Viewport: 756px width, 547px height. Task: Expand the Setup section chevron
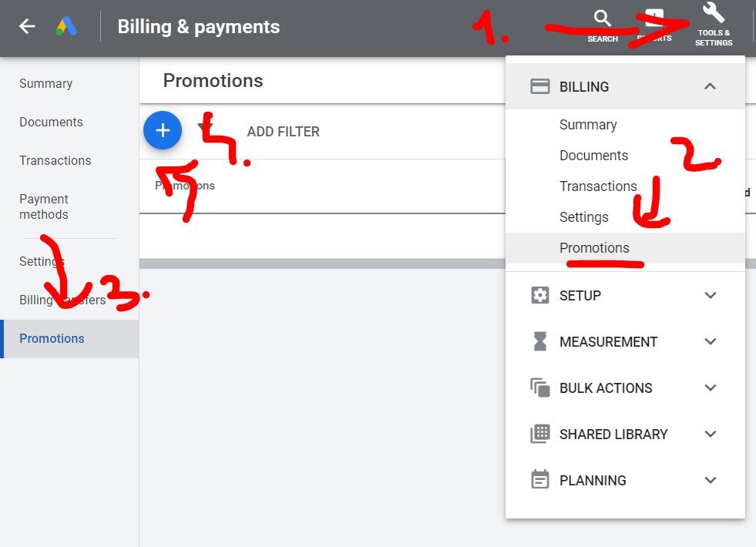pos(711,295)
